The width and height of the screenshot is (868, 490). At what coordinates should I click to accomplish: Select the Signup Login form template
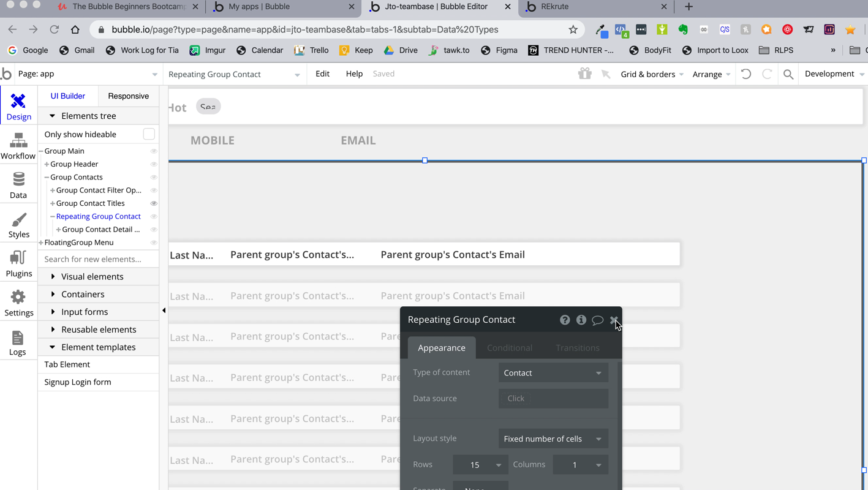point(78,382)
